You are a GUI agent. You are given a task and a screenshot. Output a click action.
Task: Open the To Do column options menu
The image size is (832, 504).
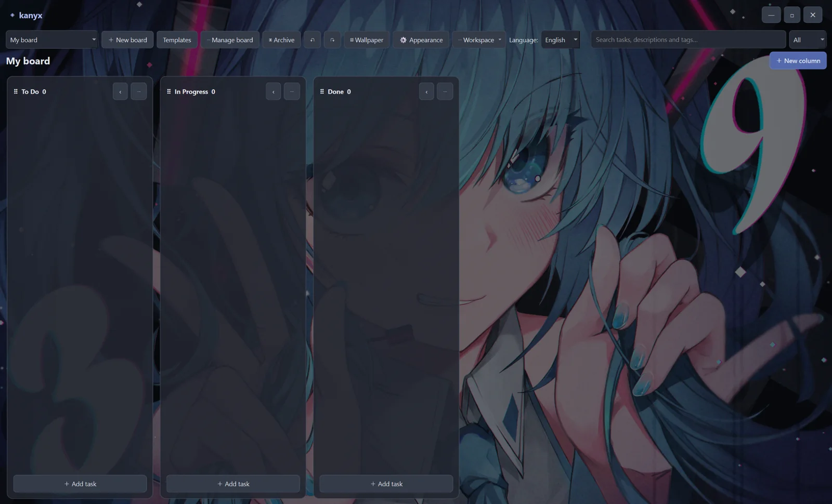(139, 91)
